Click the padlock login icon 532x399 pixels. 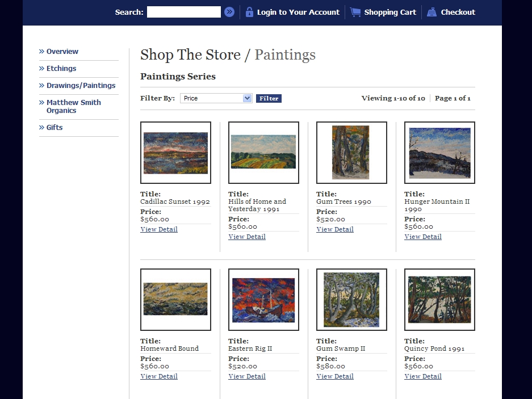tap(249, 12)
